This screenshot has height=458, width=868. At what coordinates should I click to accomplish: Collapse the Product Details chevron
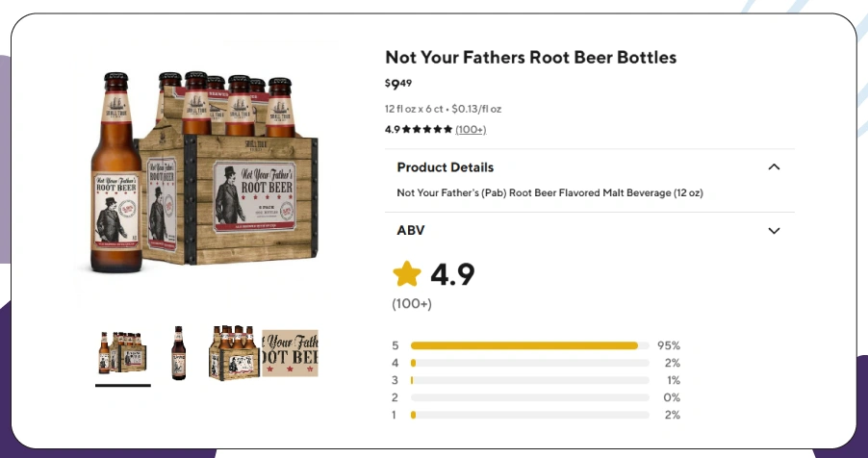[x=774, y=167]
